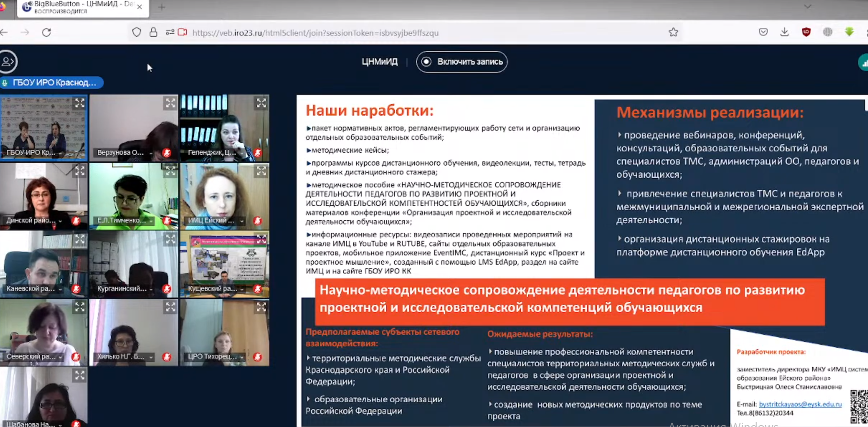Click the bystritckayaos@eysk.edu.ru email link
Image resolution: width=868 pixels, height=427 pixels.
click(x=800, y=404)
